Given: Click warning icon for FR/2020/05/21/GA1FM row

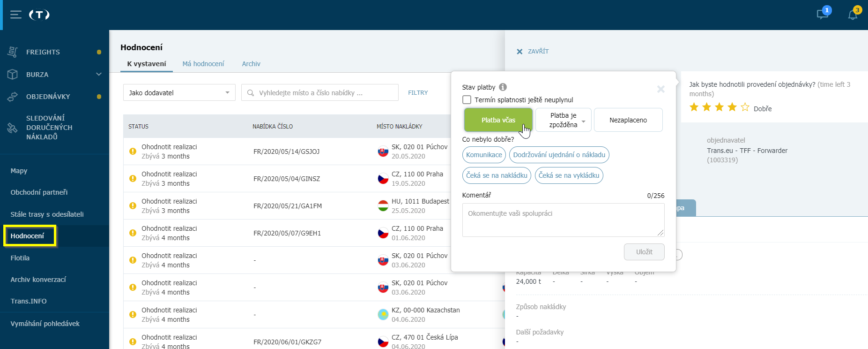Looking at the screenshot, I should click(x=133, y=206).
